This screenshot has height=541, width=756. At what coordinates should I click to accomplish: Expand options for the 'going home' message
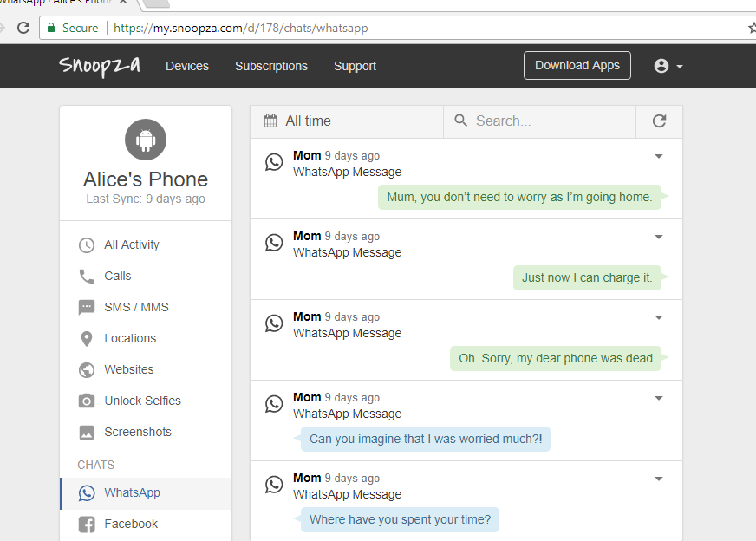point(658,156)
